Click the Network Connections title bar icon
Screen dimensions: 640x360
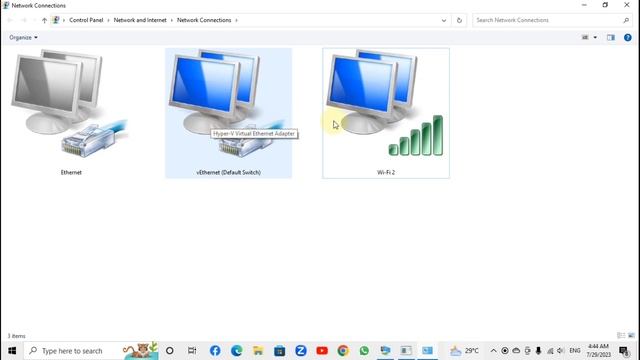click(x=6, y=5)
